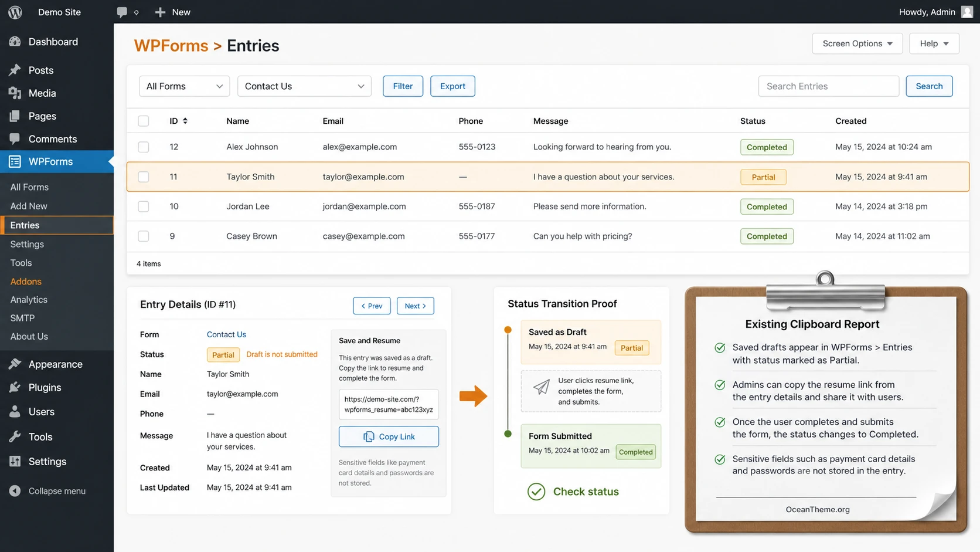Click the Users person icon
The height and width of the screenshot is (552, 980).
pyautogui.click(x=15, y=412)
